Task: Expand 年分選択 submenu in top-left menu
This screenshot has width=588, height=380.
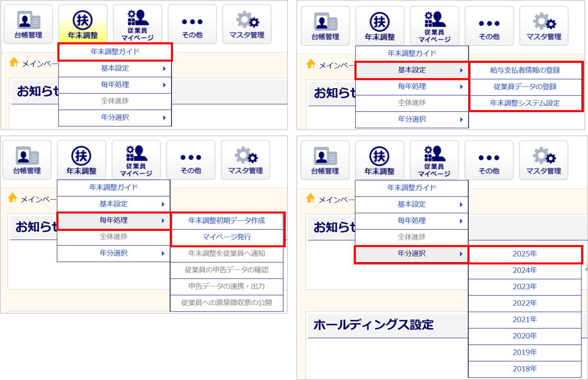Action: 115,117
